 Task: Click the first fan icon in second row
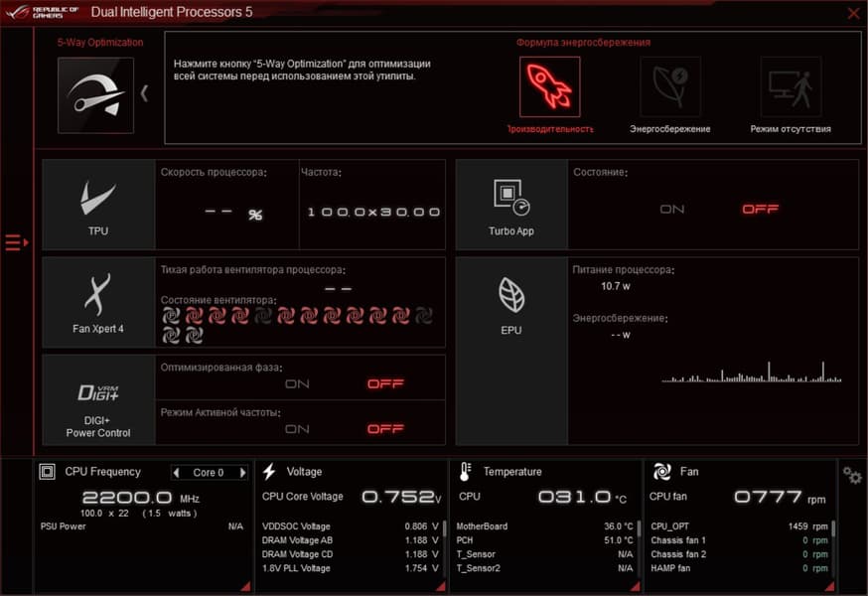pyautogui.click(x=171, y=335)
